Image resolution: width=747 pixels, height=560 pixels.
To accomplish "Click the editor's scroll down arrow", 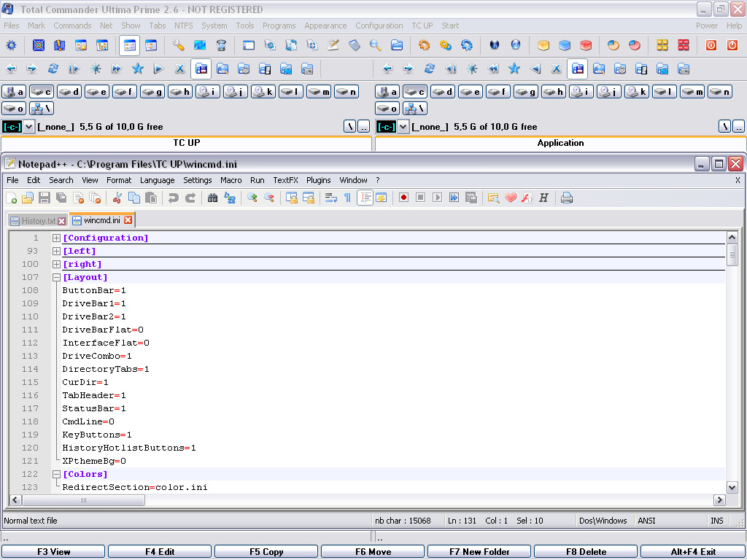I will pyautogui.click(x=732, y=487).
